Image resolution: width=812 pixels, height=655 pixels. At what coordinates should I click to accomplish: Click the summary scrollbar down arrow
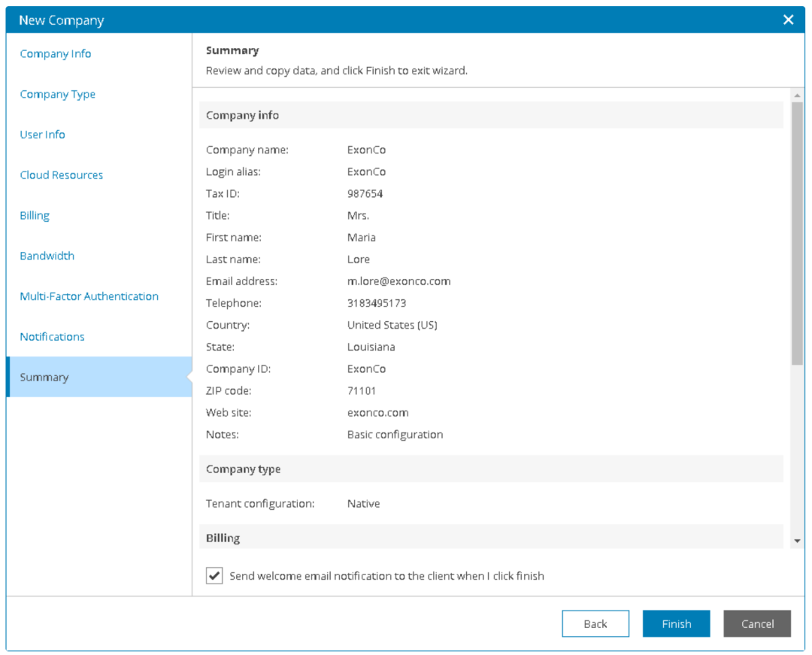pos(797,541)
